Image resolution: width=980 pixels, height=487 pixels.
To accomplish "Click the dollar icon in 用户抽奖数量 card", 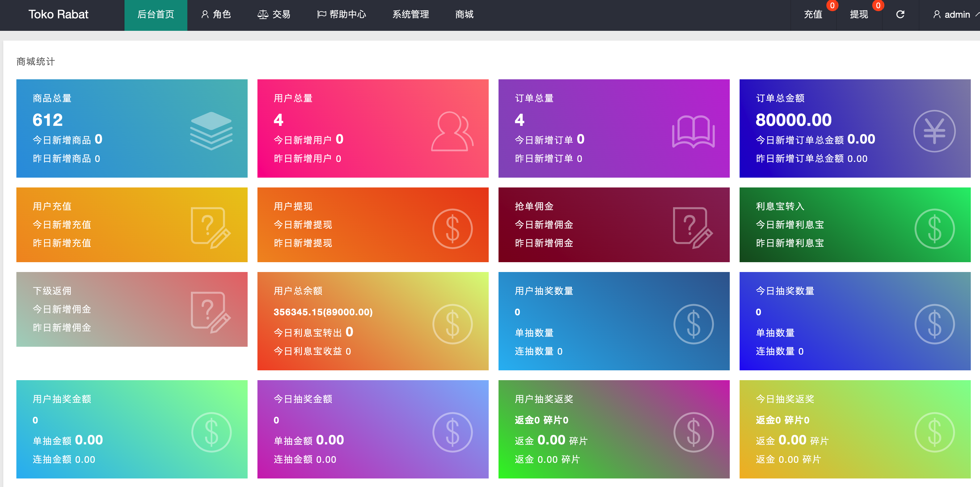I will 693,324.
